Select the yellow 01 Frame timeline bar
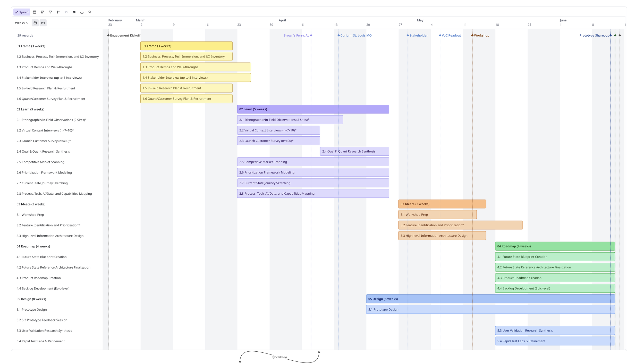This screenshot has width=644, height=364. [x=186, y=46]
